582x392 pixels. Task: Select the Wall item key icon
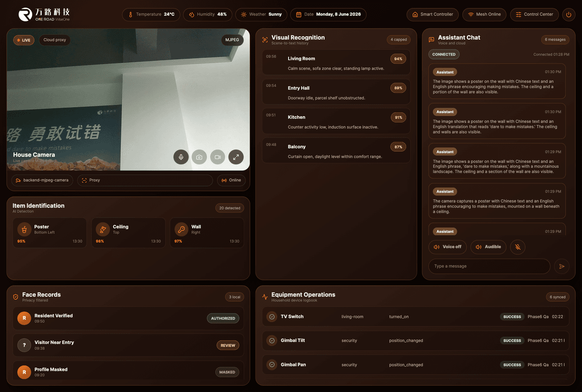(x=181, y=229)
